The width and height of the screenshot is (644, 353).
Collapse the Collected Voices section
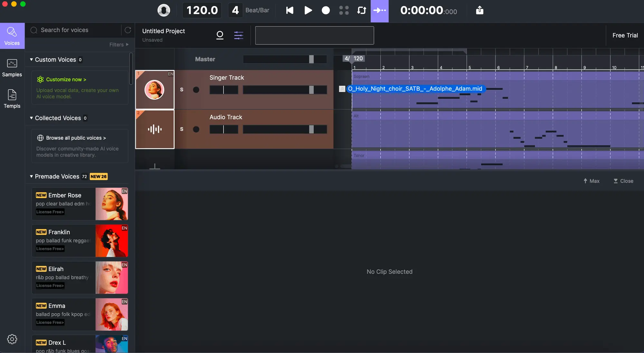point(31,118)
